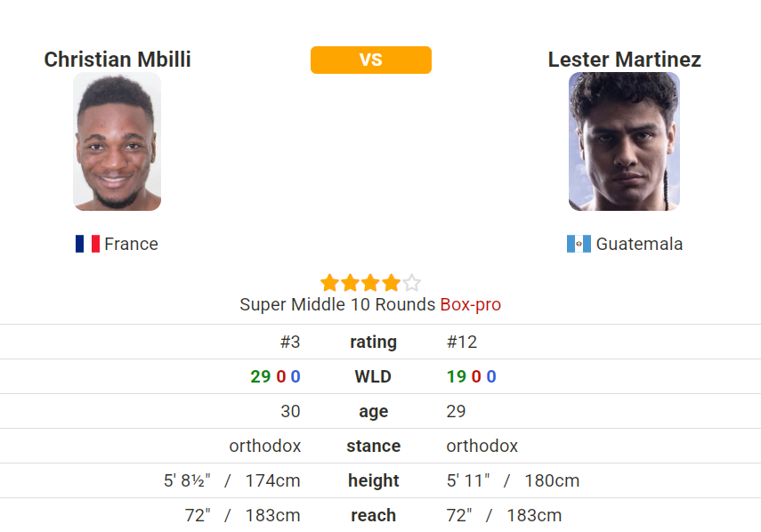Screen dimensions: 761x532
Task: Click Mbilli's 29 wins number
Action: pyautogui.click(x=261, y=376)
